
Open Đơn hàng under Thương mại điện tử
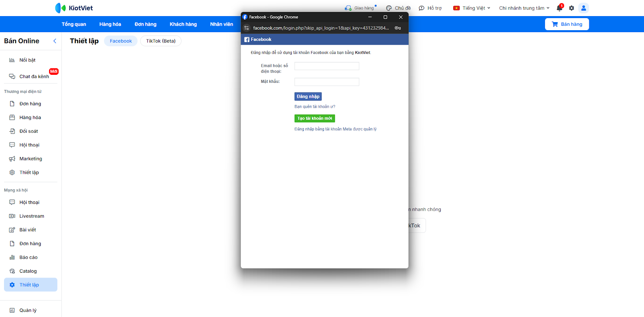[x=31, y=104]
